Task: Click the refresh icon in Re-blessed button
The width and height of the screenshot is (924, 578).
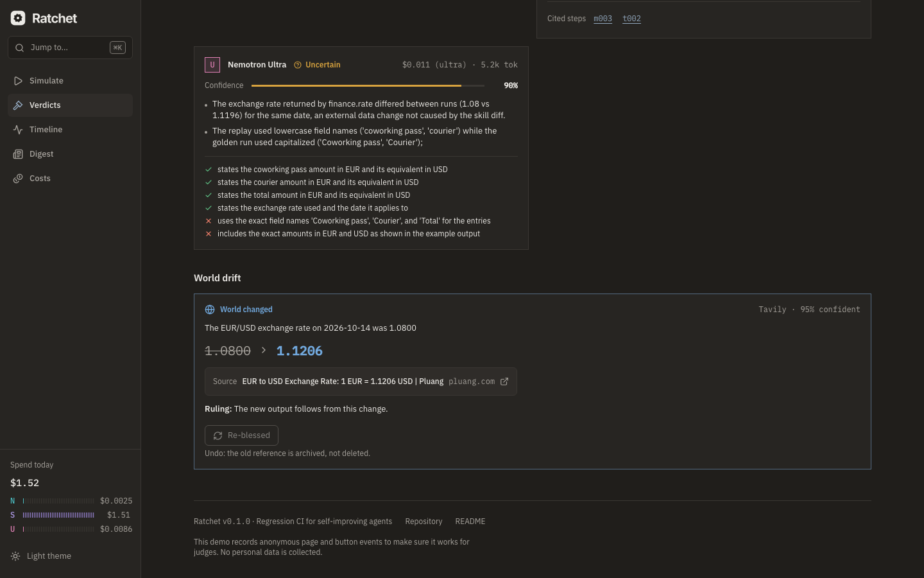Action: [x=218, y=435]
